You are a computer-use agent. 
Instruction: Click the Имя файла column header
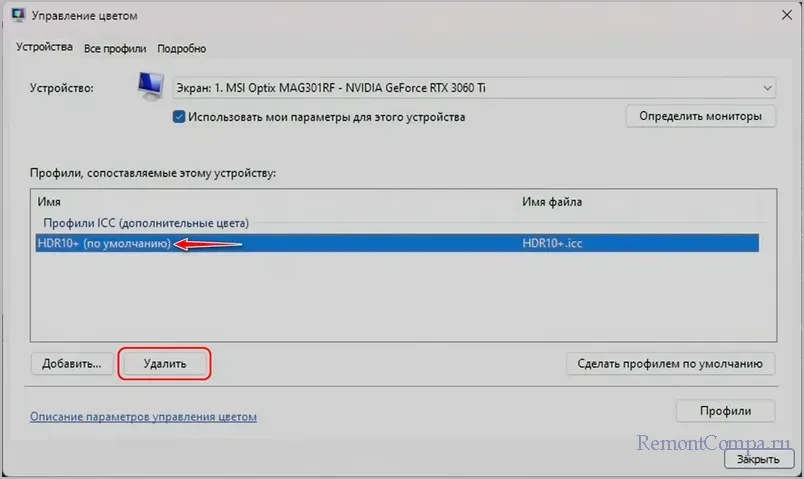coord(552,202)
